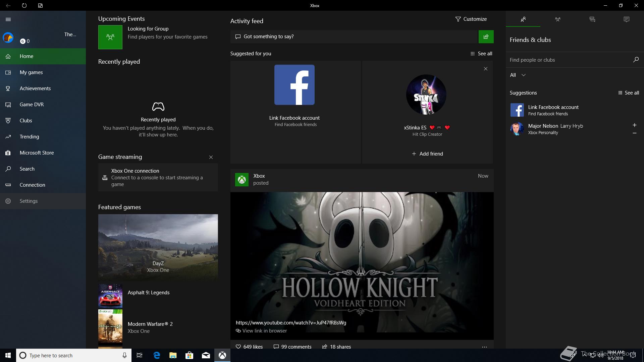644x362 pixels.
Task: Open Modern Warfare 2 thumbnail
Action: tap(110, 327)
